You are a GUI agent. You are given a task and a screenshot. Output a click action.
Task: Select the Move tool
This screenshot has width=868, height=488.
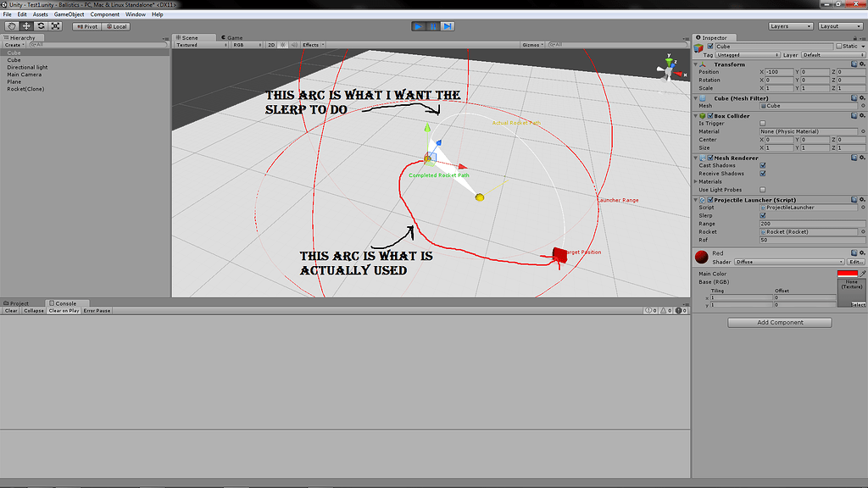(26, 26)
